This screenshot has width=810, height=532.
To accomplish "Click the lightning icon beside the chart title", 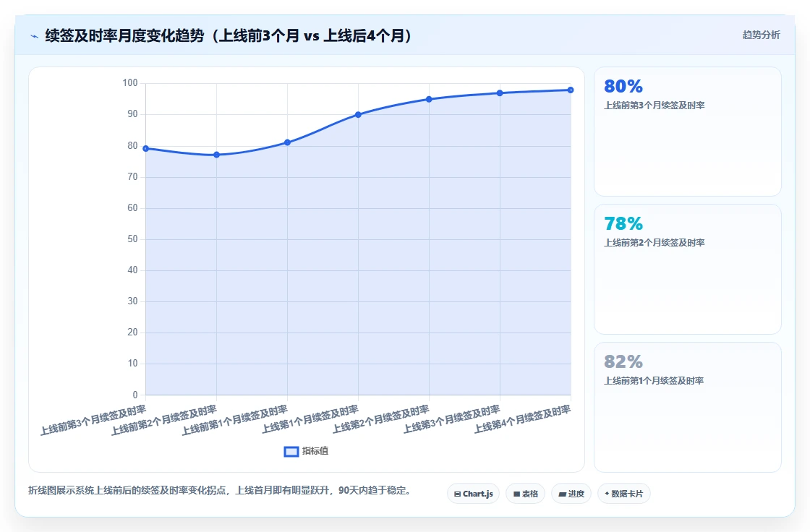I will click(x=35, y=36).
